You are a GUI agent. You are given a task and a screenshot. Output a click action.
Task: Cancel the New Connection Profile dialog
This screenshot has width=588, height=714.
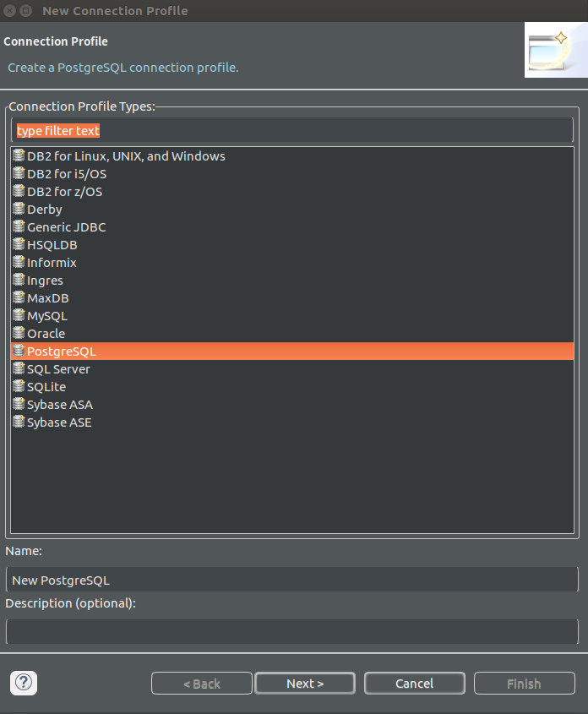tap(415, 684)
